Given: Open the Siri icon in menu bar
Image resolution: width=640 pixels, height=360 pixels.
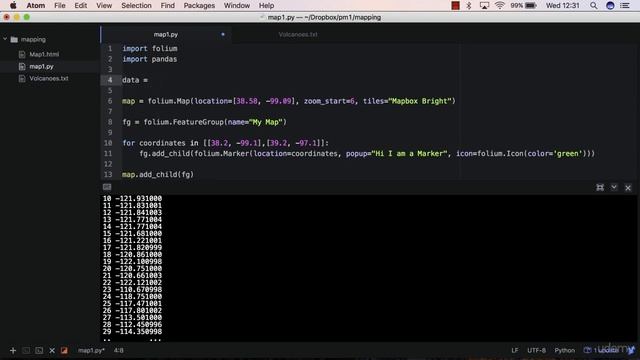Looking at the screenshot, I should tap(610, 5).
